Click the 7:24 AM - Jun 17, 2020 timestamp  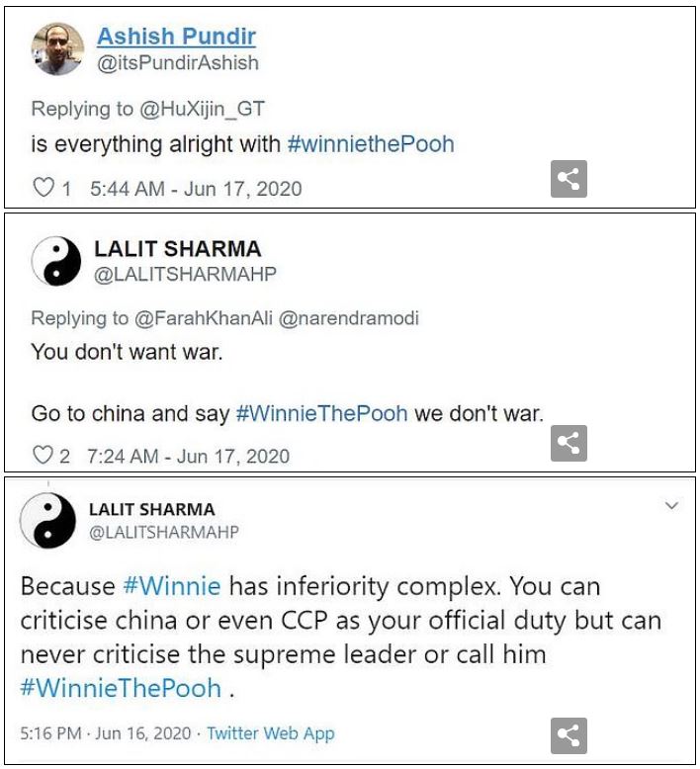pyautogui.click(x=188, y=456)
